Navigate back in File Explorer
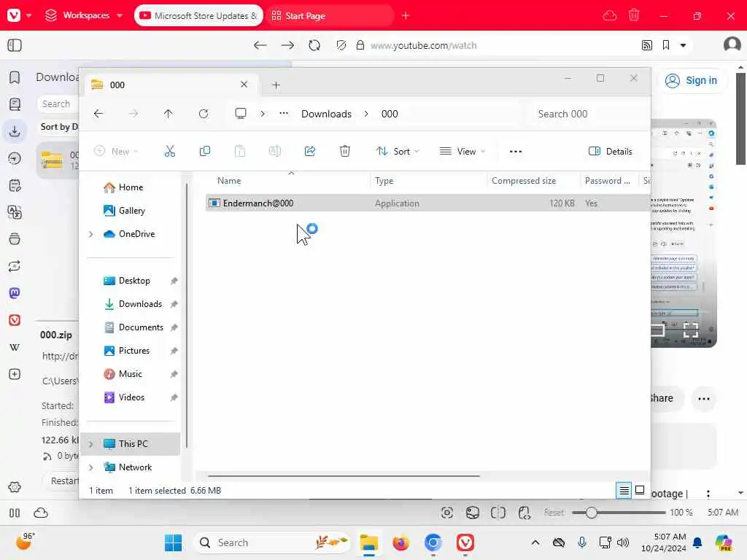Screen dimensions: 747x560 [98, 114]
